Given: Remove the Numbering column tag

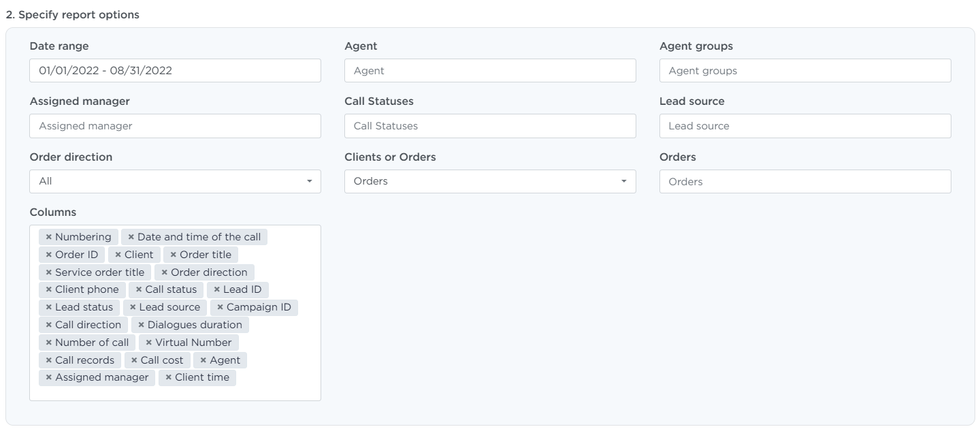Looking at the screenshot, I should point(49,237).
